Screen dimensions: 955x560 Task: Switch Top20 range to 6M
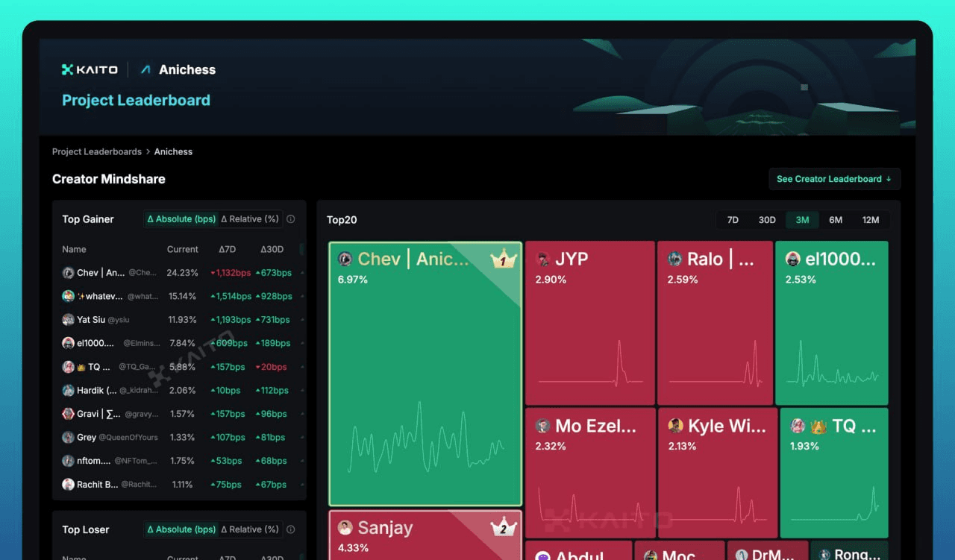pyautogui.click(x=836, y=220)
